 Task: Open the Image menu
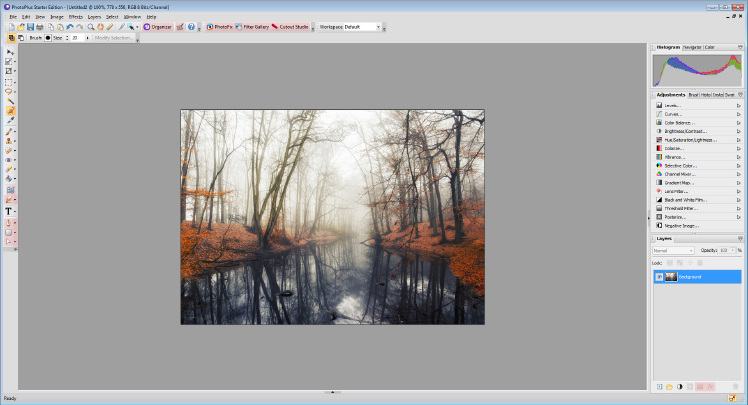pyautogui.click(x=57, y=17)
